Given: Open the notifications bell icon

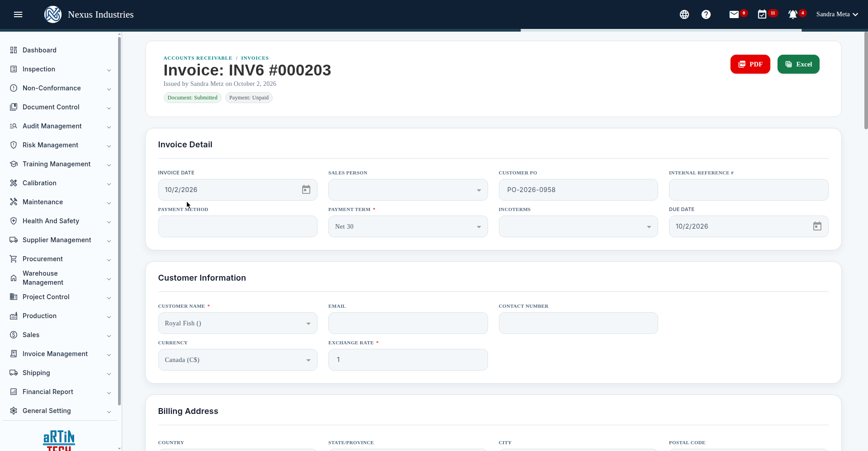Looking at the screenshot, I should click(793, 14).
